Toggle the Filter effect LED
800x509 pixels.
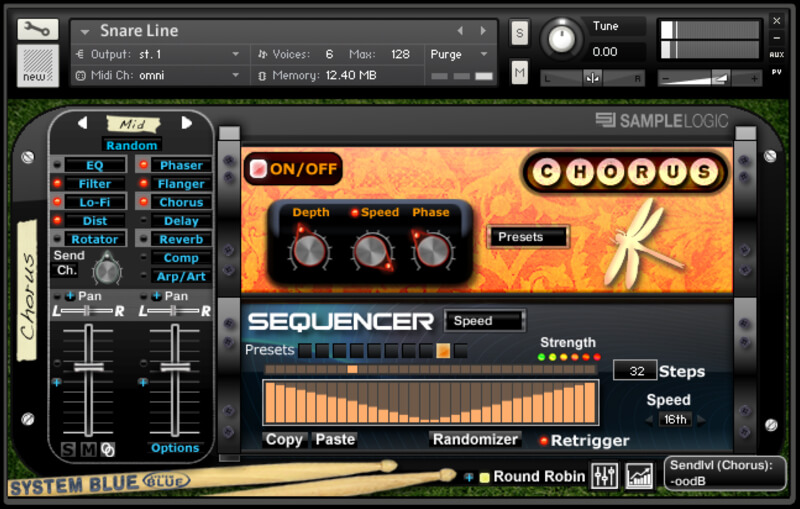(x=57, y=183)
